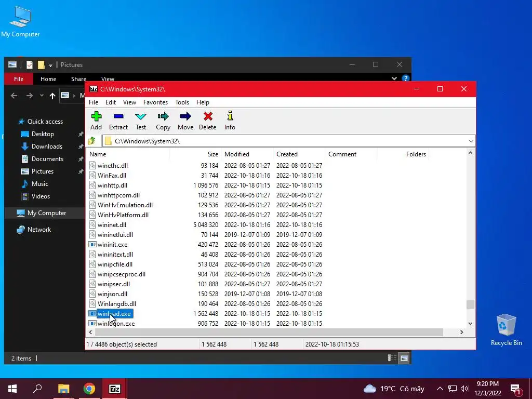Go up one folder level in 7-Zip
This screenshot has width=532, height=399.
tap(92, 141)
